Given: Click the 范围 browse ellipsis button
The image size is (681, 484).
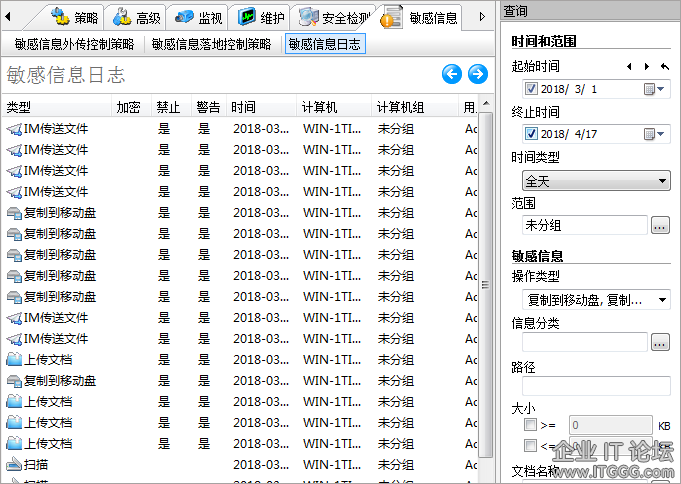Looking at the screenshot, I should [x=660, y=225].
